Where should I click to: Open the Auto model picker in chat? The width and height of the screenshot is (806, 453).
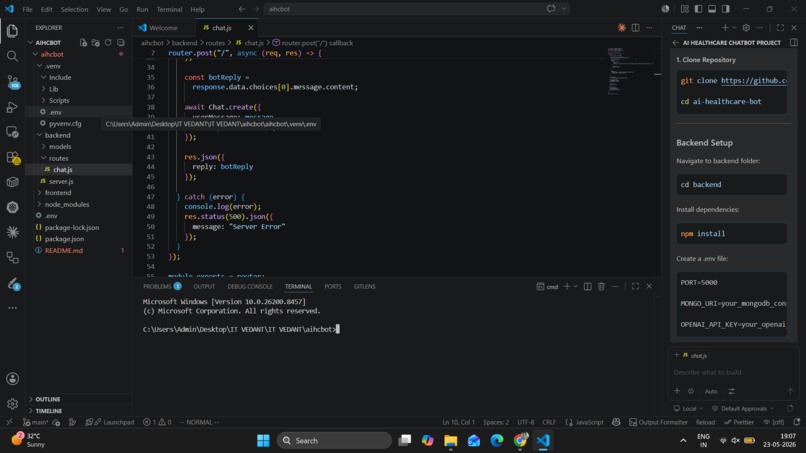point(711,391)
